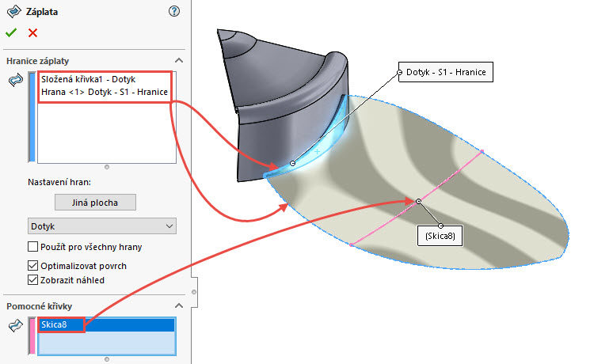
Task: Click the Pomocné křivky selection icon
Action: [x=16, y=325]
